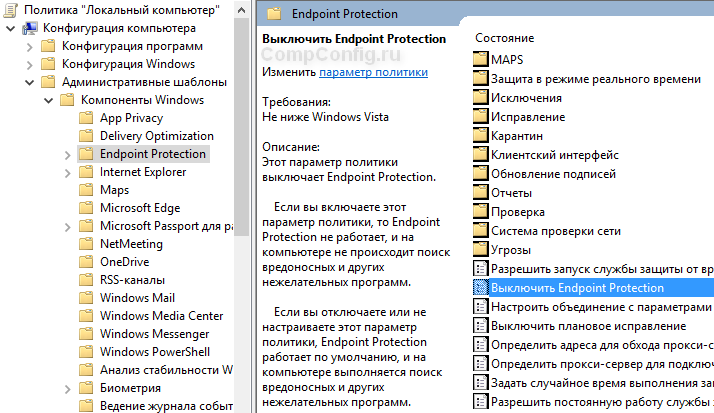Open the параметр политики link
This screenshot has height=413, width=714.
coord(373,73)
